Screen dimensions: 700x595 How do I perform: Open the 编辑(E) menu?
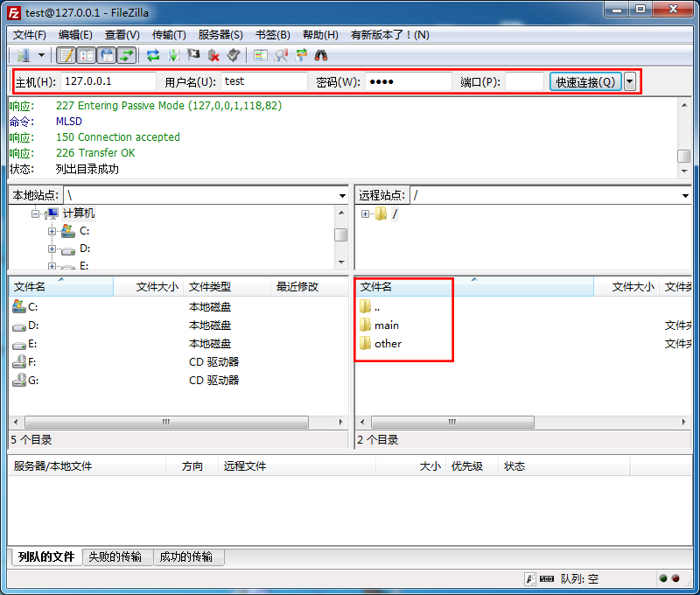[75, 35]
